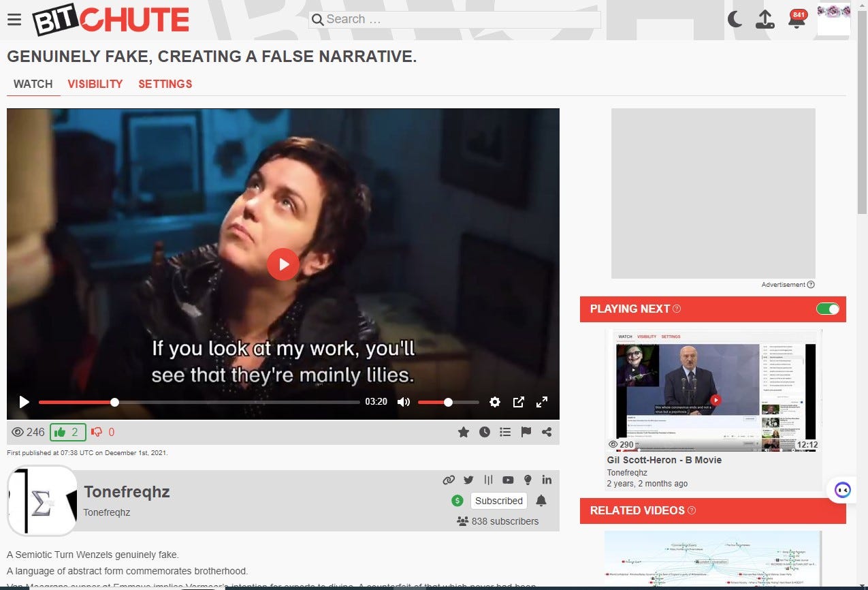The width and height of the screenshot is (868, 590).
Task: Click the floating assistant chat icon
Action: tap(842, 489)
